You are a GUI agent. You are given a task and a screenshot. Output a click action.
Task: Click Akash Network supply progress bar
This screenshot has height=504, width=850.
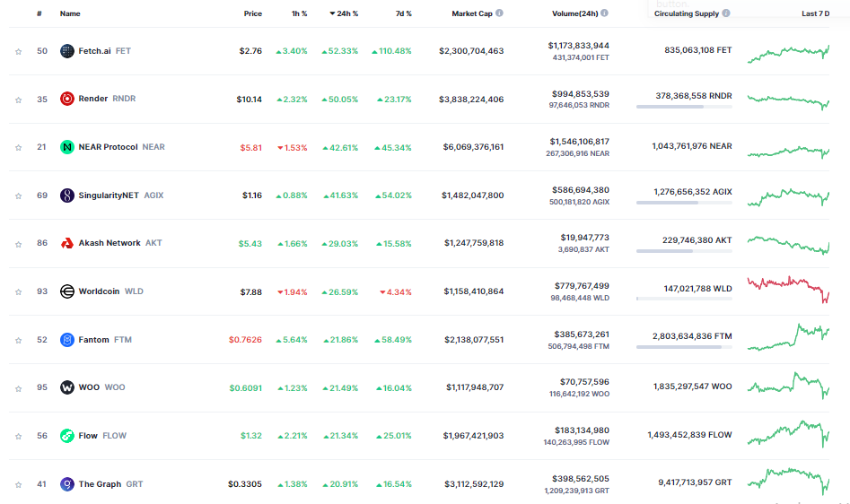click(684, 251)
